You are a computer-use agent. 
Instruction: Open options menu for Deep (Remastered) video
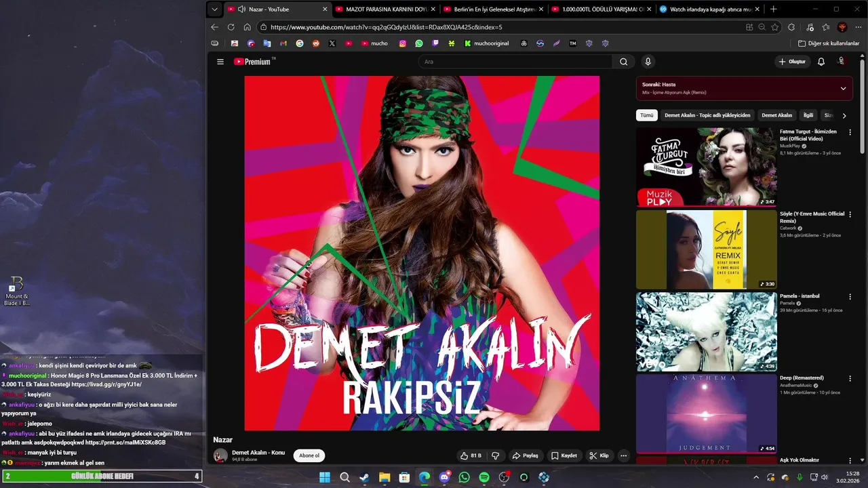pyautogui.click(x=850, y=378)
